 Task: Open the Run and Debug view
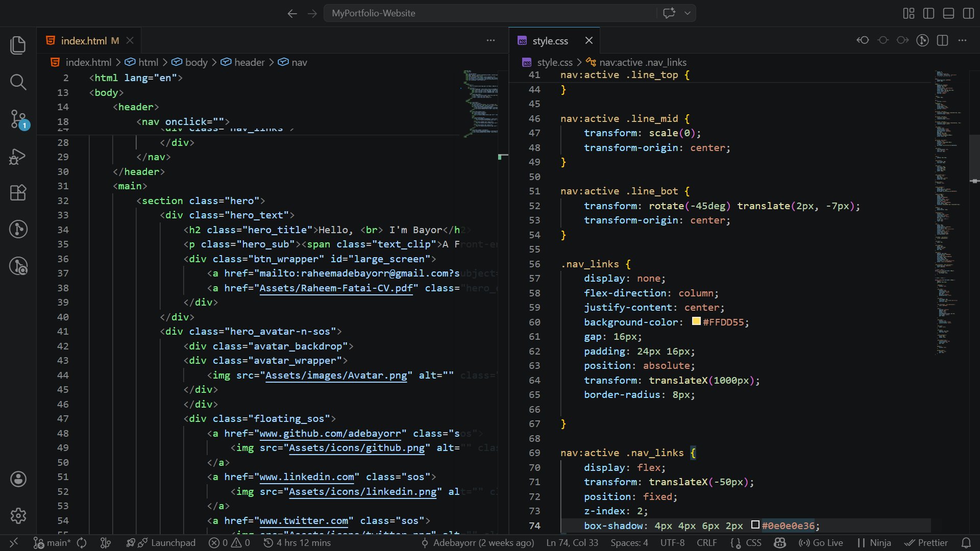[18, 156]
